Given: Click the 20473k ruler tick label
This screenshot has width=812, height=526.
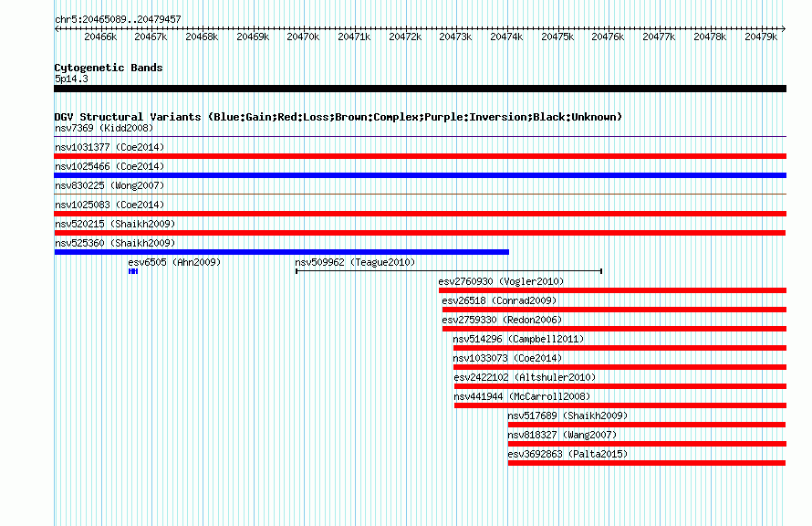Looking at the screenshot, I should (455, 37).
